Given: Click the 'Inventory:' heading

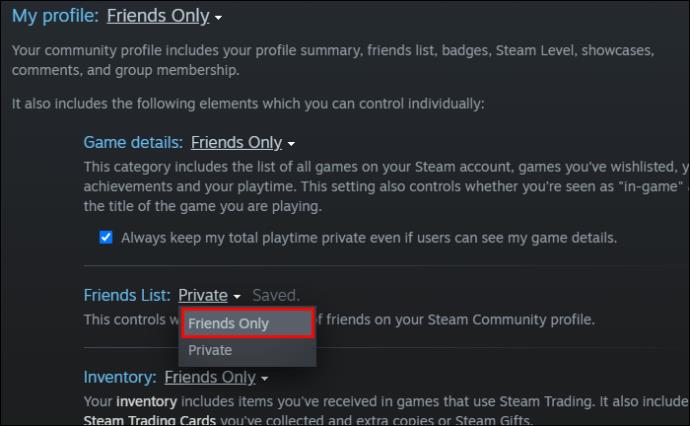Looking at the screenshot, I should [x=120, y=377].
